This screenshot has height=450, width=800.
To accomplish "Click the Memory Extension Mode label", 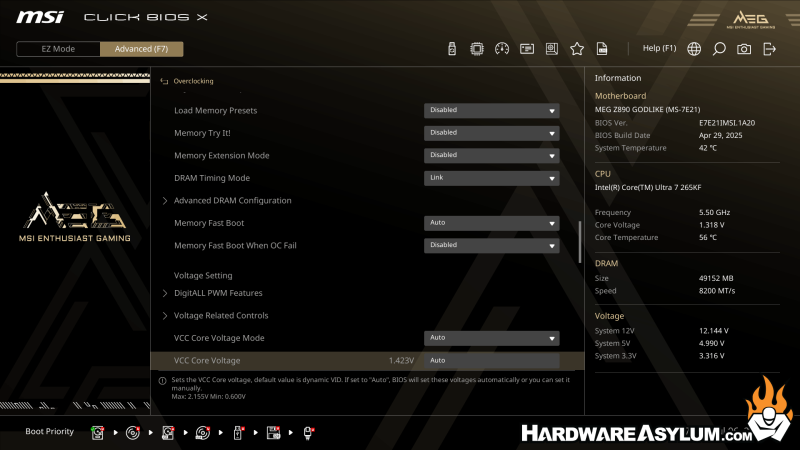I will point(221,155).
